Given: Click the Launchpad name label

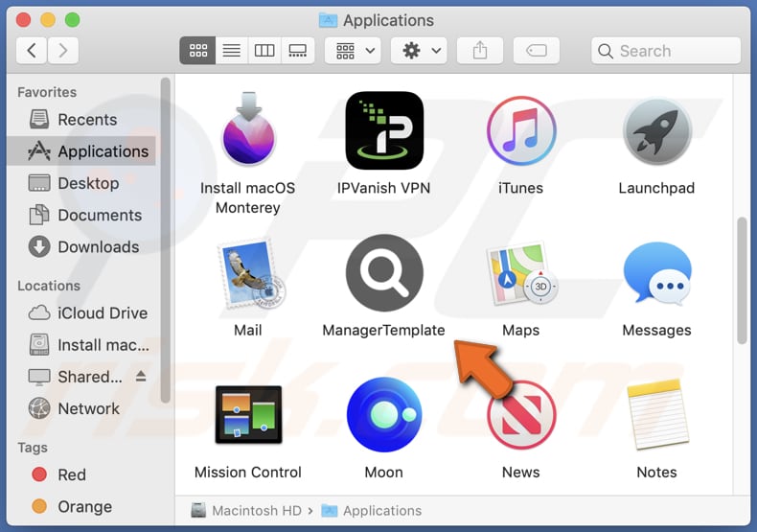Looking at the screenshot, I should 656,188.
